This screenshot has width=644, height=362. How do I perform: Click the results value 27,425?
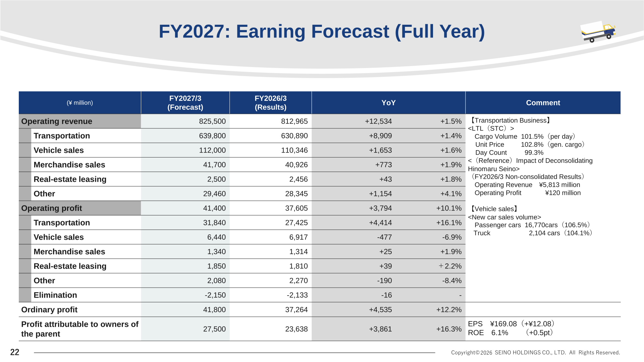point(297,223)
